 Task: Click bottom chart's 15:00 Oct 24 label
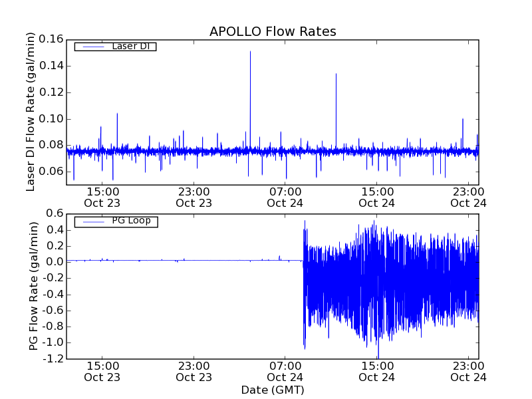click(376, 372)
